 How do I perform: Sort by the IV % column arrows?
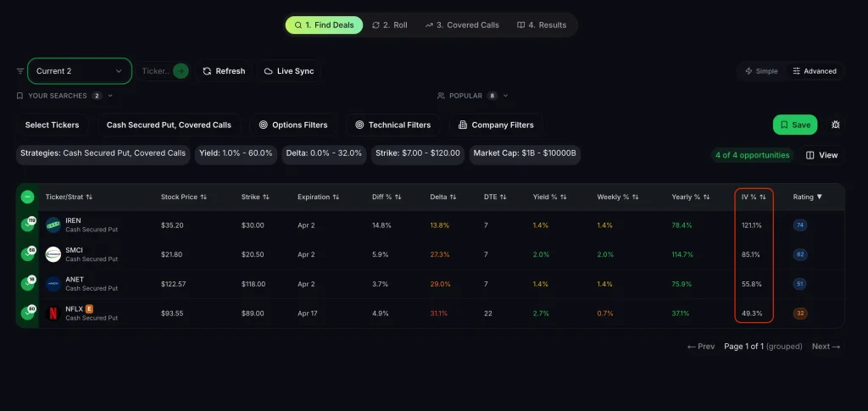(x=763, y=197)
